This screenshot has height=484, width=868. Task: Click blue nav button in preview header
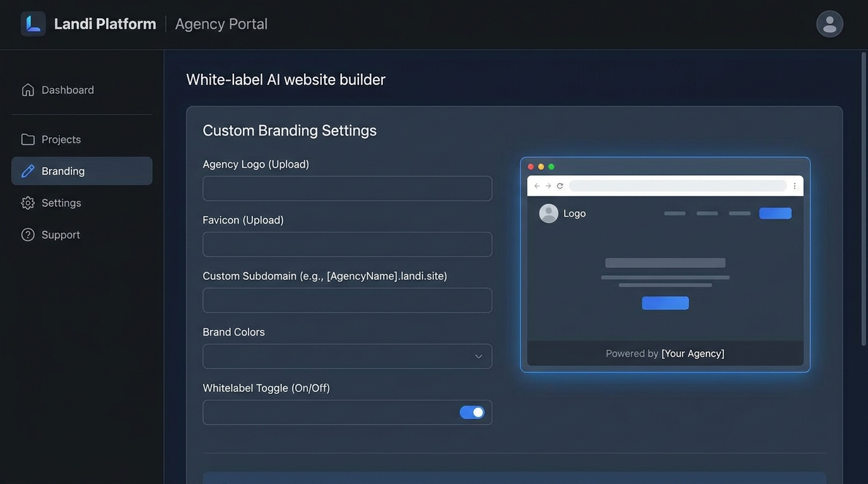point(775,213)
